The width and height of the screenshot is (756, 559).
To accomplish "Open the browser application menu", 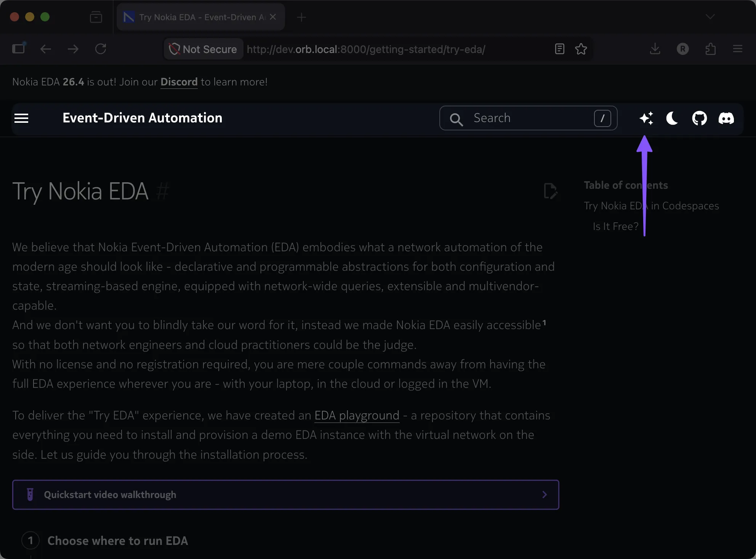I will pos(738,49).
